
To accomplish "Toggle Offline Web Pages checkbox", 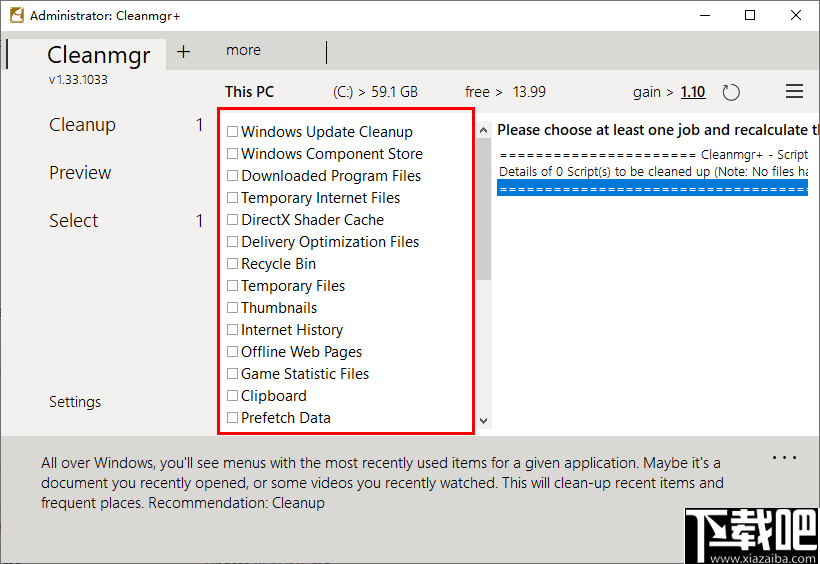I will pyautogui.click(x=232, y=351).
